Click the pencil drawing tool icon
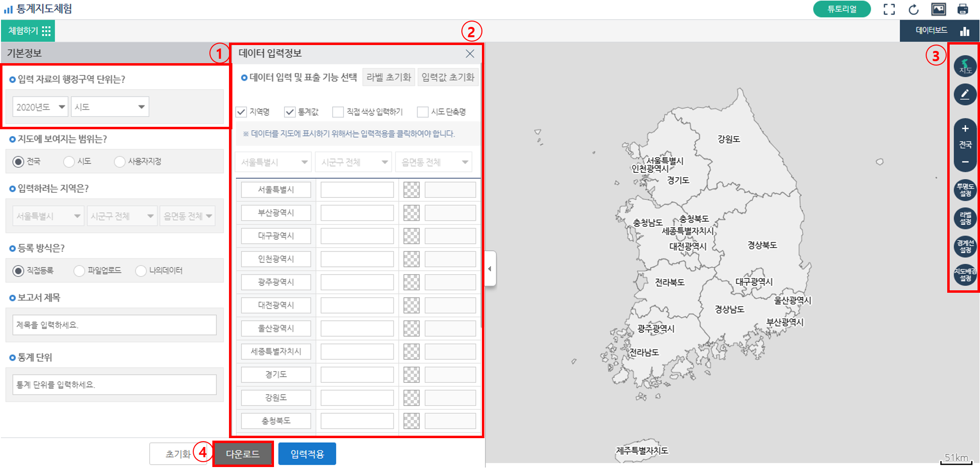The width and height of the screenshot is (980, 469). (964, 94)
